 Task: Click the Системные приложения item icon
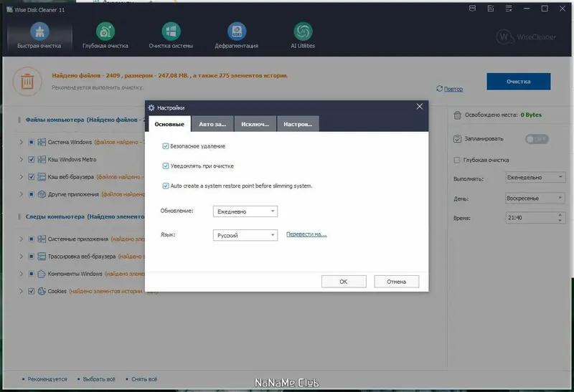click(42, 239)
